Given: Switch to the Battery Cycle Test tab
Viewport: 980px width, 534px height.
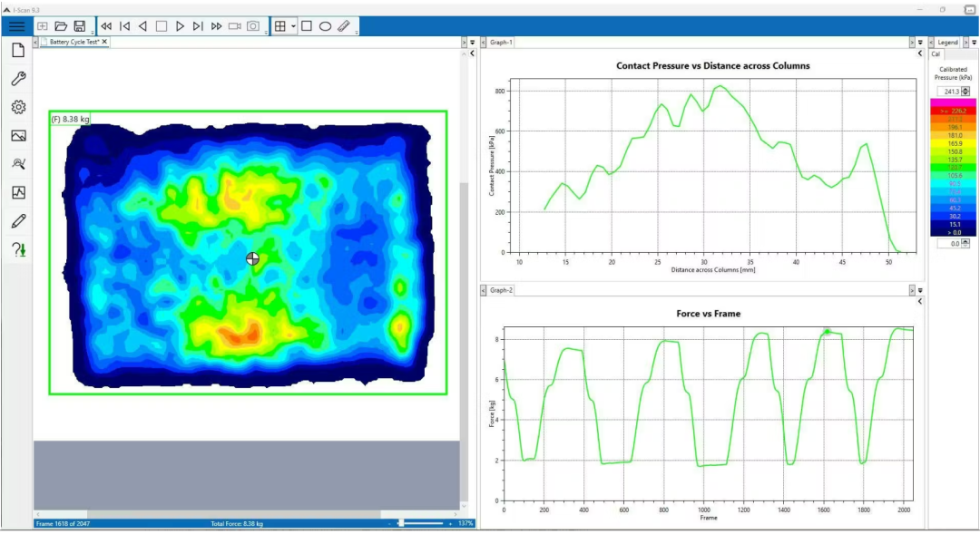Looking at the screenshot, I should coord(74,42).
